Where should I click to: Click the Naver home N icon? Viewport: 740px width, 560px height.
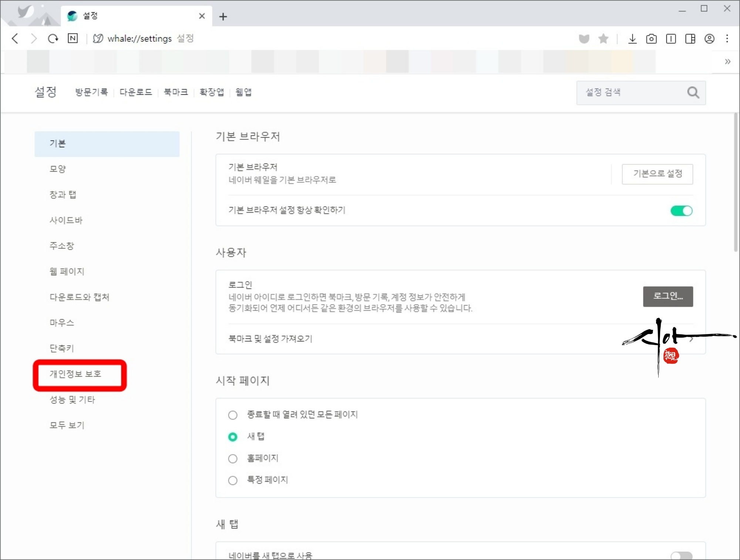click(x=73, y=38)
